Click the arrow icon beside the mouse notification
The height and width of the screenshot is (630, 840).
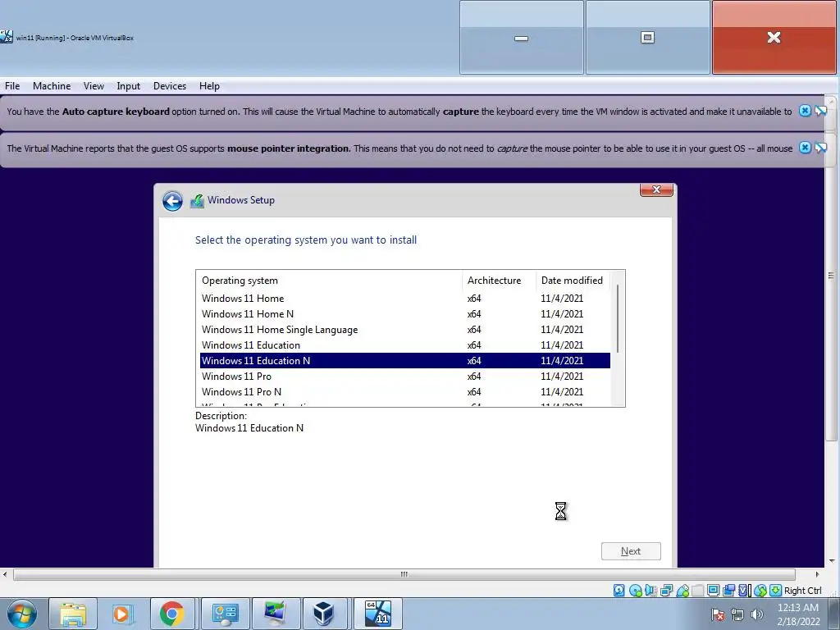point(820,148)
